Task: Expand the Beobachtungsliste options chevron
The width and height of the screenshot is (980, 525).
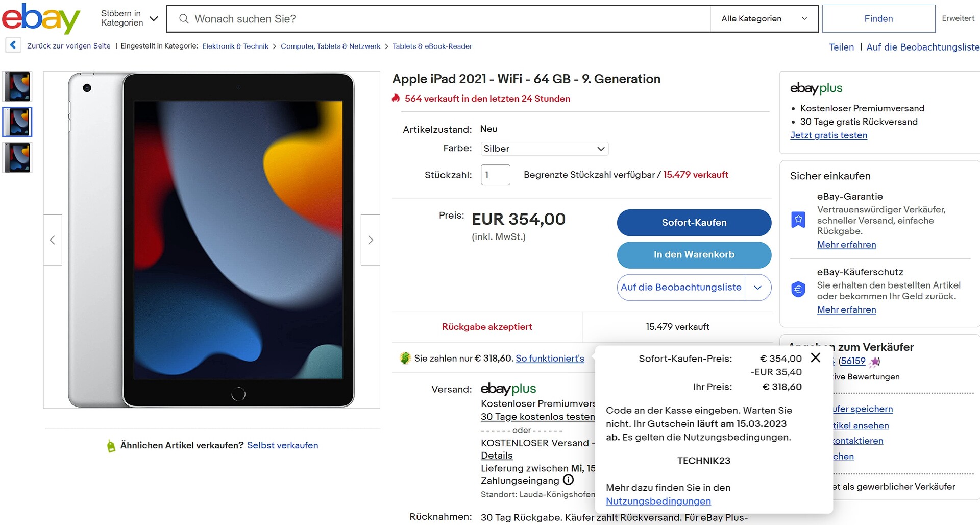Action: tap(758, 288)
